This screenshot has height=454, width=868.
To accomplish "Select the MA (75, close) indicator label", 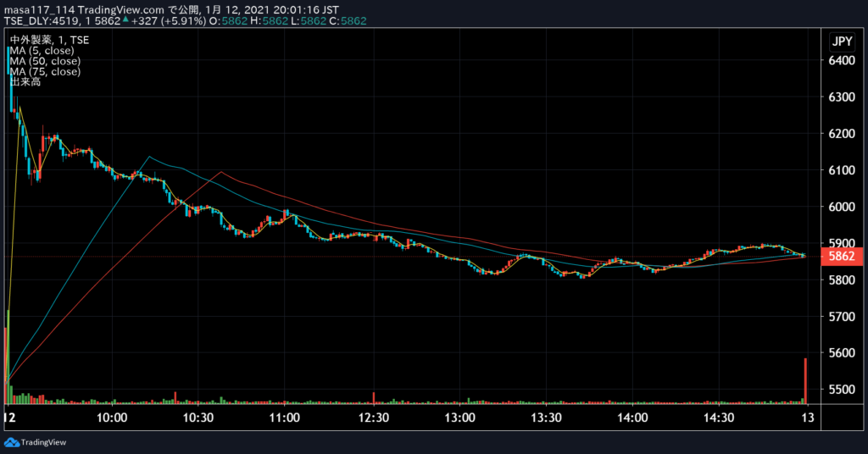I will 45,71.
